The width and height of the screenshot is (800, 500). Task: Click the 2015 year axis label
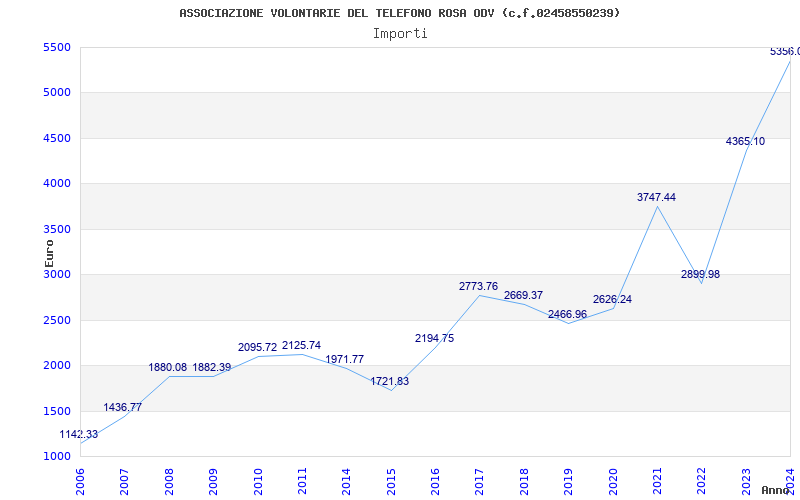[391, 482]
